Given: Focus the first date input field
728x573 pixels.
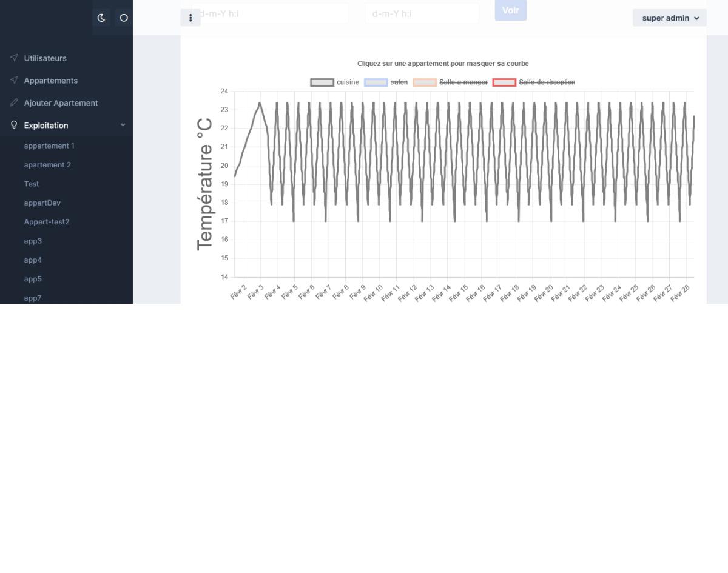Looking at the screenshot, I should coord(271,13).
